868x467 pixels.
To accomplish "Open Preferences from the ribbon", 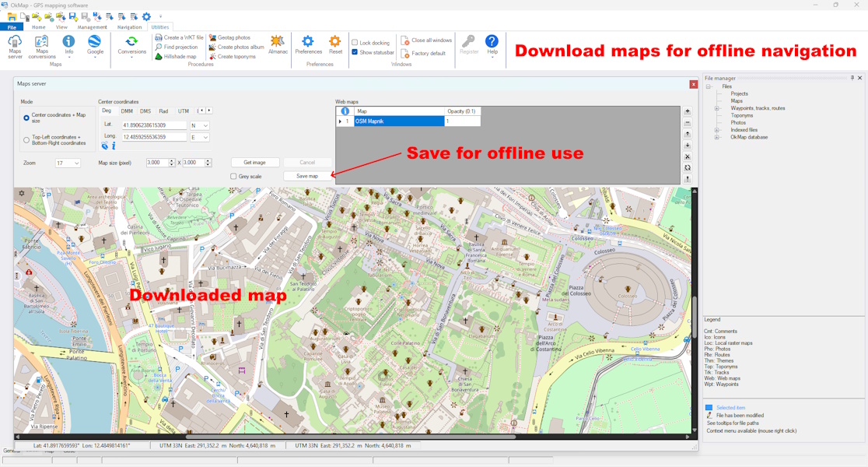I will [308, 44].
